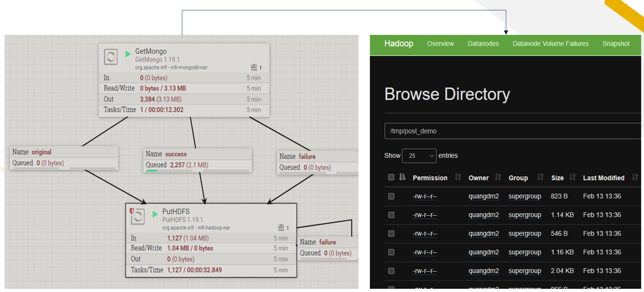Click the GetMongo green run-status arrow
Image resolution: width=644 pixels, height=292 pixels.
[128, 54]
